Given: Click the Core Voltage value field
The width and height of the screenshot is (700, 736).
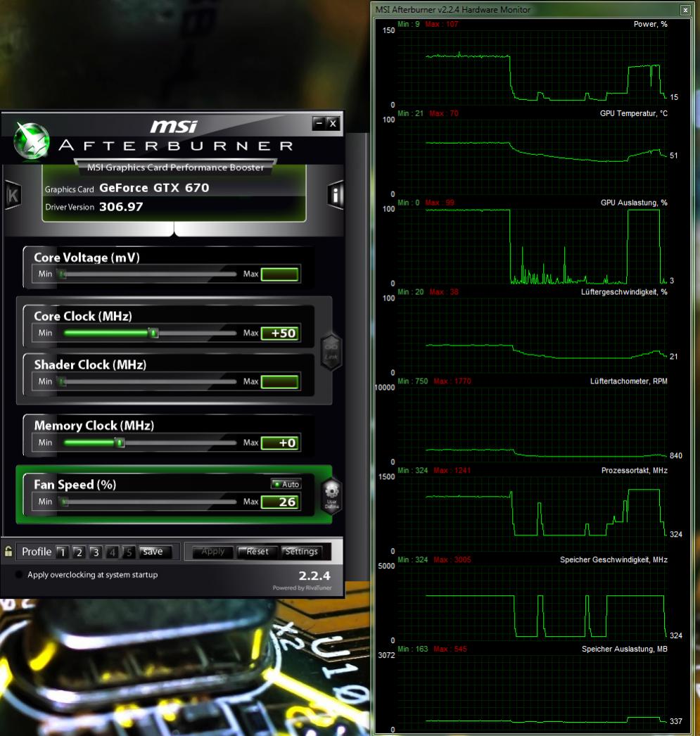Looking at the screenshot, I should 279,274.
